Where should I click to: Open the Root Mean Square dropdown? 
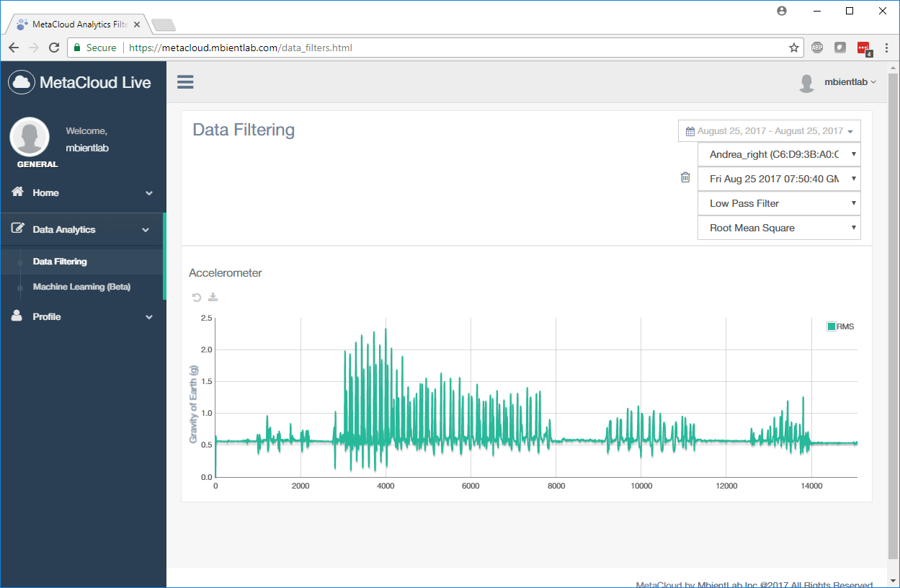coord(779,228)
